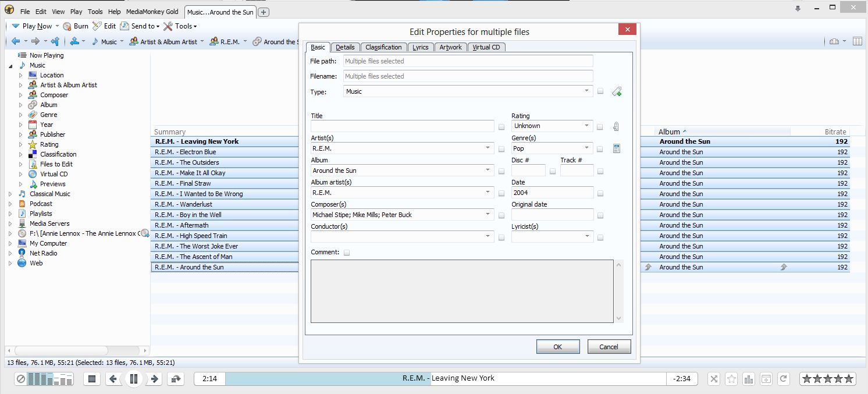Navigate forward with the gray arrow
868x394 pixels.
pos(35,41)
